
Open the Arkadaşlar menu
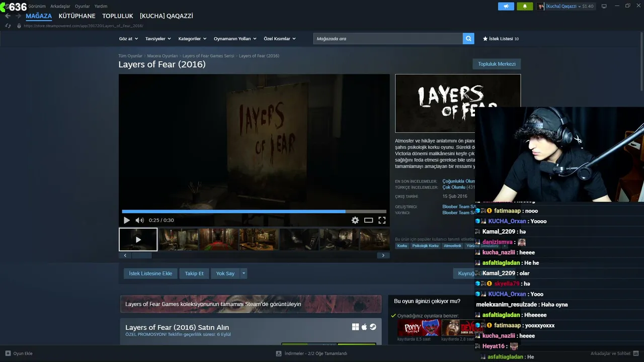pyautogui.click(x=60, y=6)
